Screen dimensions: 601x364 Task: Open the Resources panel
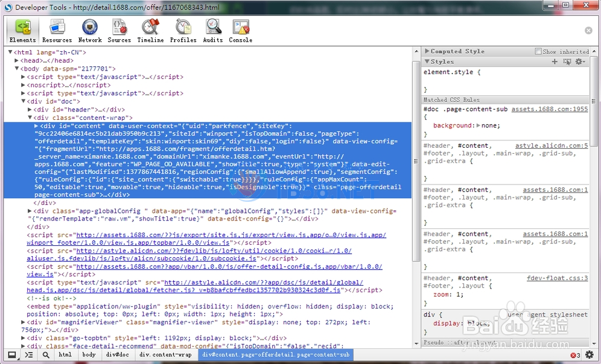[57, 31]
